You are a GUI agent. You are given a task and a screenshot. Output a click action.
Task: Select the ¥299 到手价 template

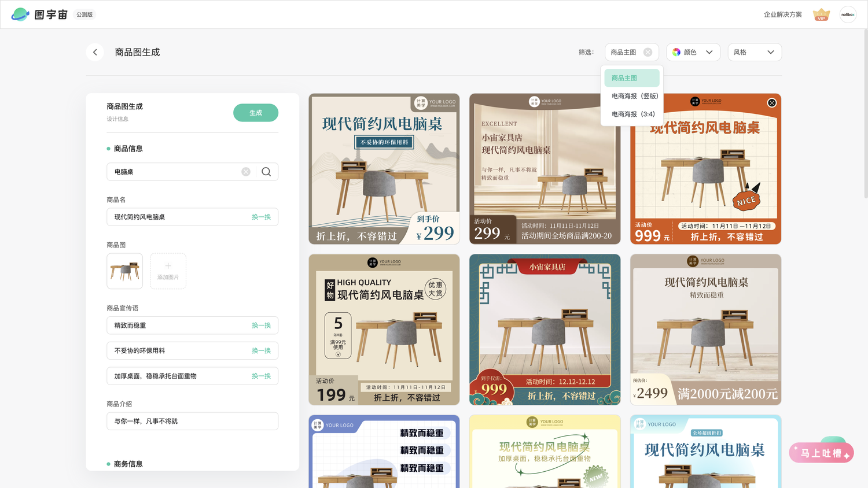coord(384,169)
